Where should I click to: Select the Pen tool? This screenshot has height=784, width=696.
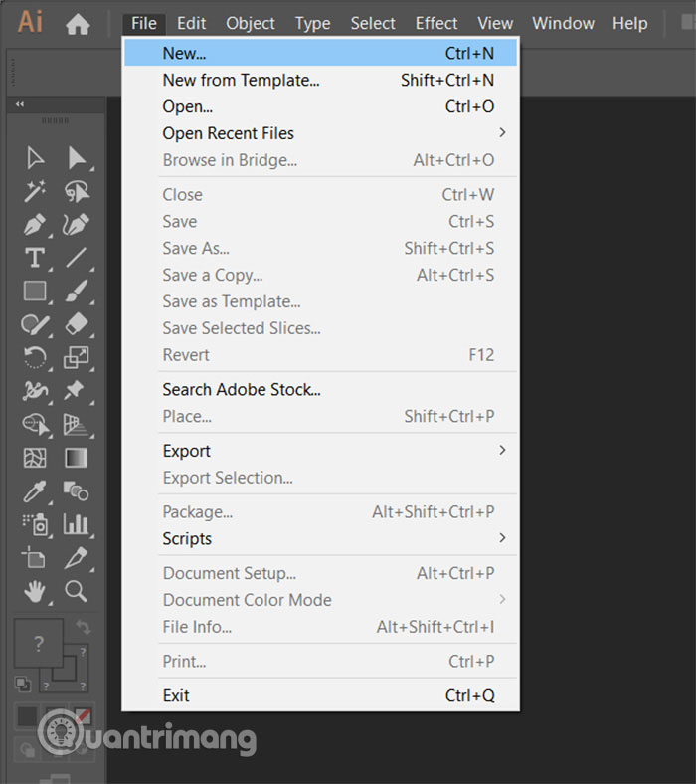[35, 225]
